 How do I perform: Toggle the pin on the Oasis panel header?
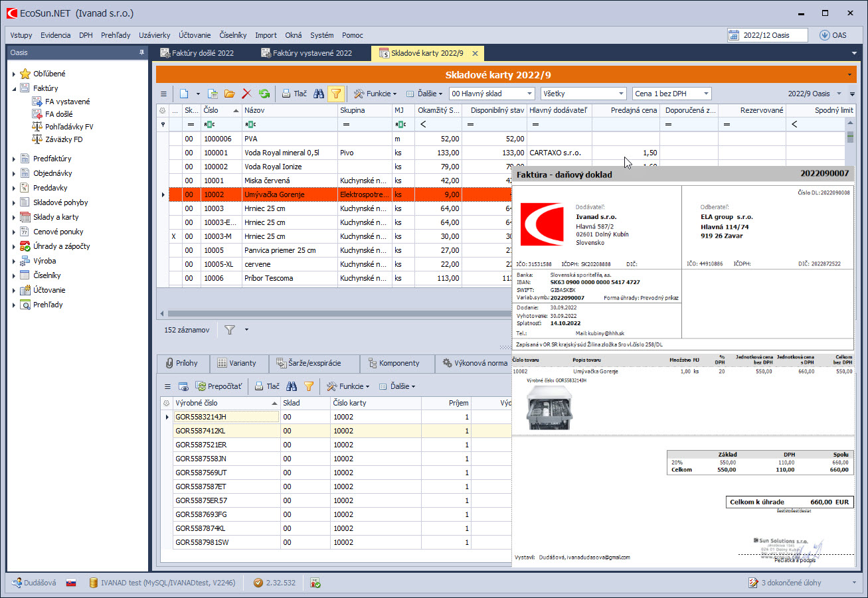141,52
